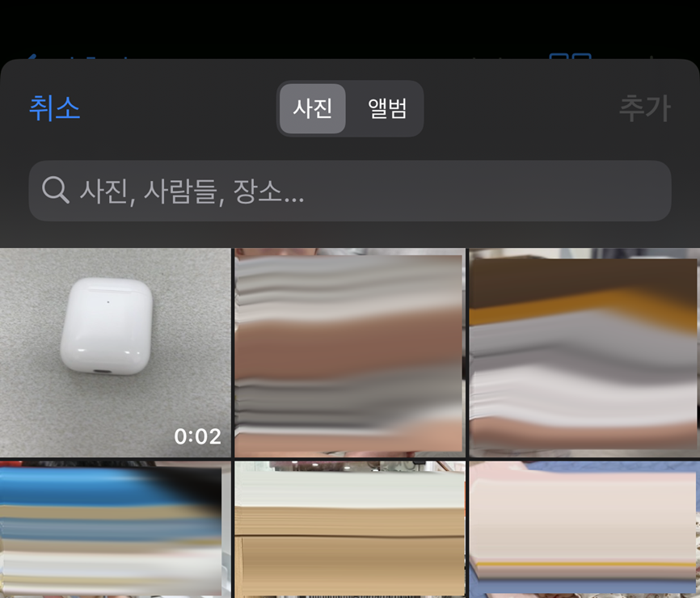Click the 0:02 video duration label
700x598 pixels.
click(197, 436)
